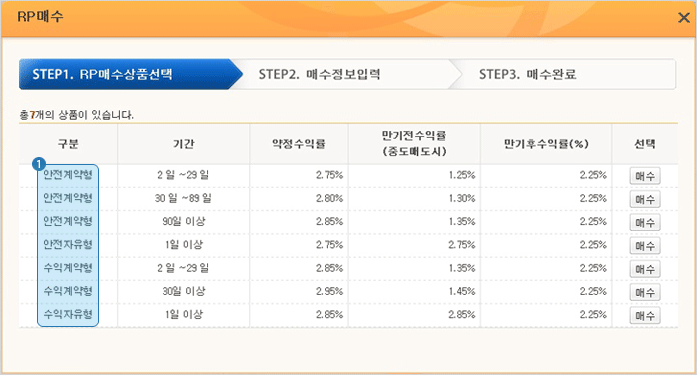The image size is (697, 375).
Task: Click the 구분 column header
Action: tap(68, 144)
